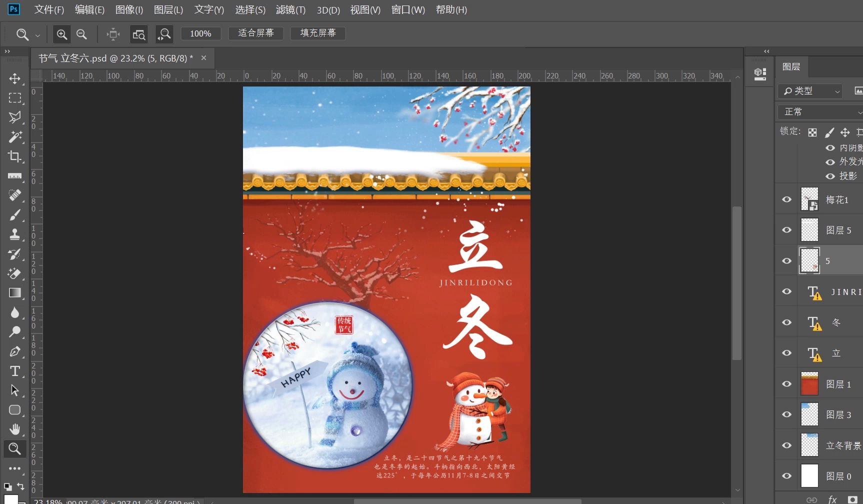
Task: Select the Crop tool
Action: point(14,156)
